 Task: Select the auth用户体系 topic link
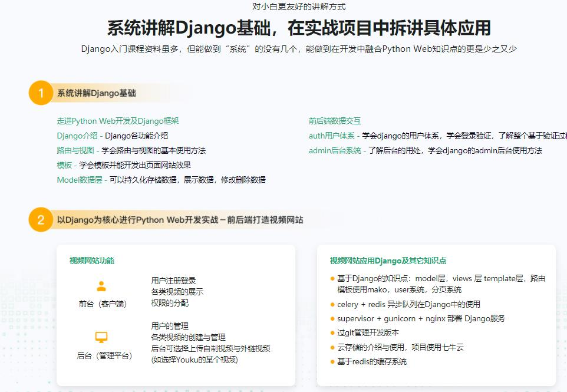pyautogui.click(x=331, y=136)
